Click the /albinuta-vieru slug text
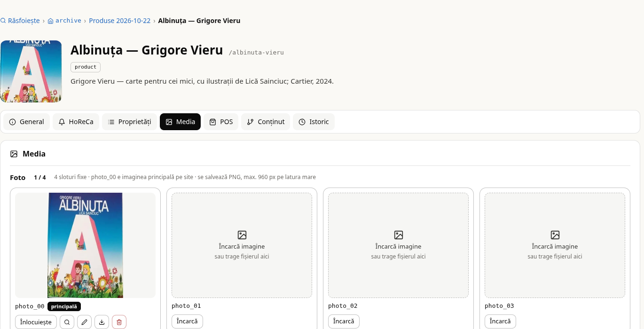The height and width of the screenshot is (329, 644). (256, 53)
